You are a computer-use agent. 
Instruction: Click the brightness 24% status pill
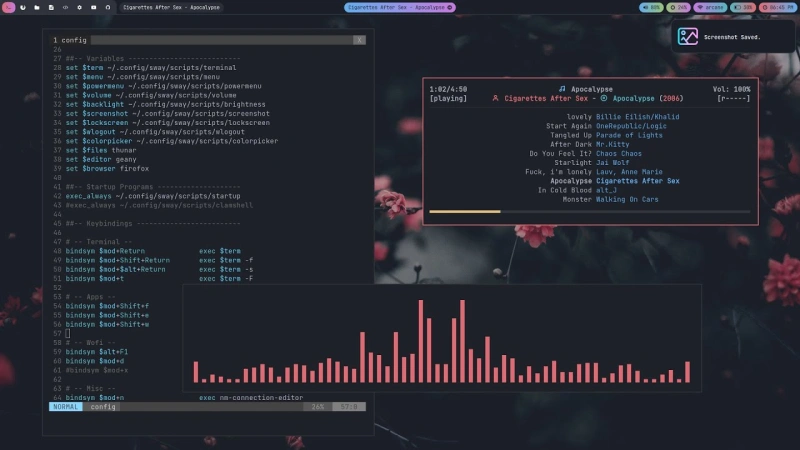(679, 8)
